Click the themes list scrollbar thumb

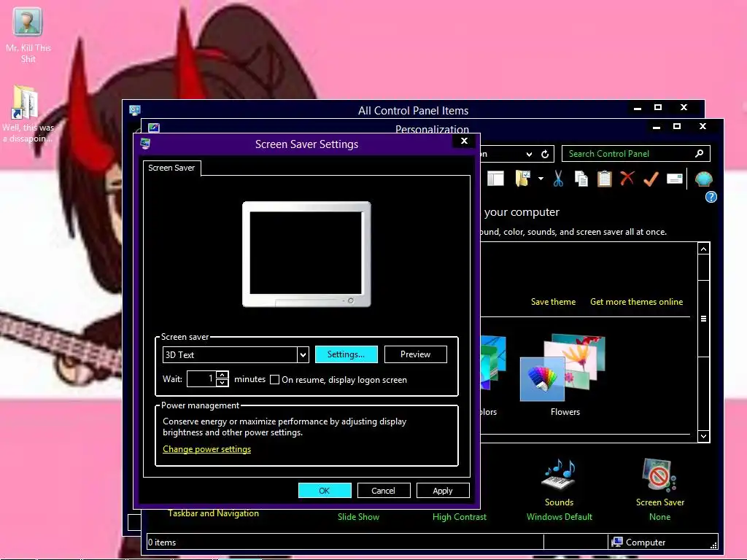[704, 319]
